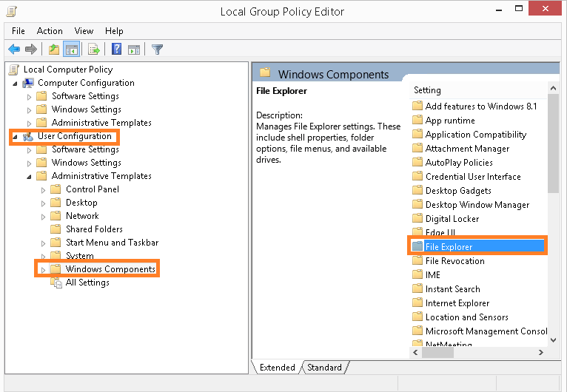Collapse the Computer Configuration node
The width and height of the screenshot is (567, 392).
click(15, 84)
